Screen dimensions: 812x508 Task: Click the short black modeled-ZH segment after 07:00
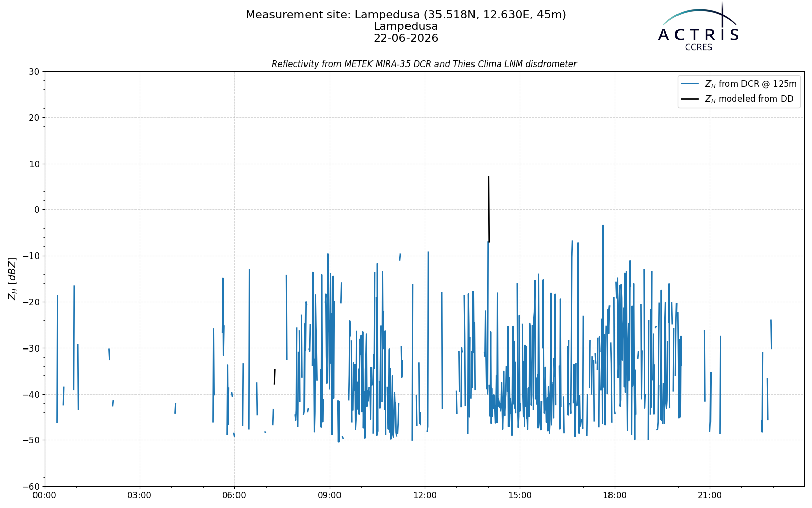pyautogui.click(x=275, y=377)
